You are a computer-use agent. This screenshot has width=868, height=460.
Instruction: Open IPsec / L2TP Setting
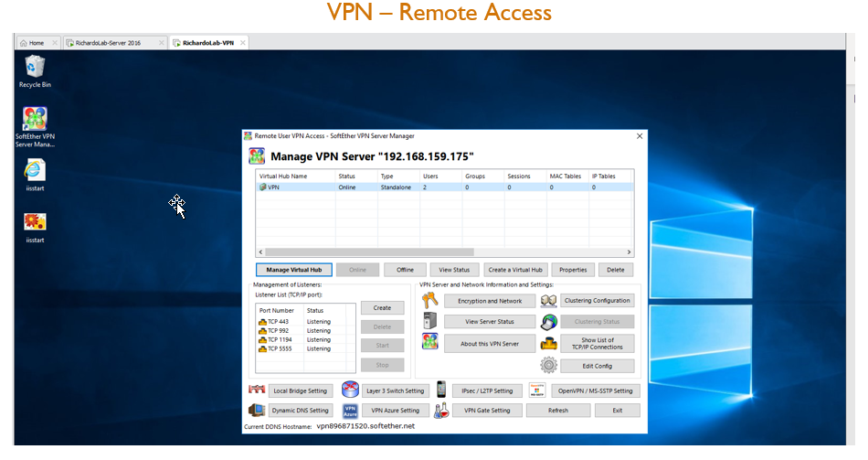(x=487, y=390)
